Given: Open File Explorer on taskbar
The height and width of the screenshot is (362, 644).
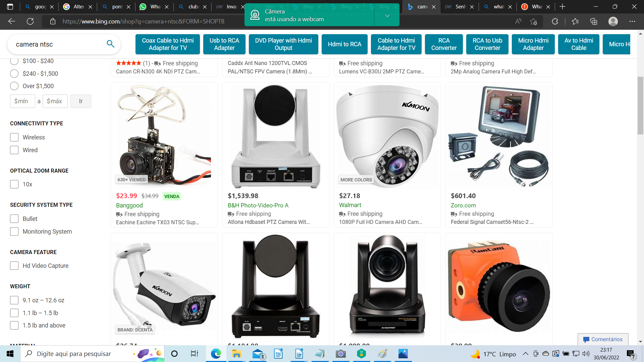Looking at the screenshot, I should tap(236, 354).
